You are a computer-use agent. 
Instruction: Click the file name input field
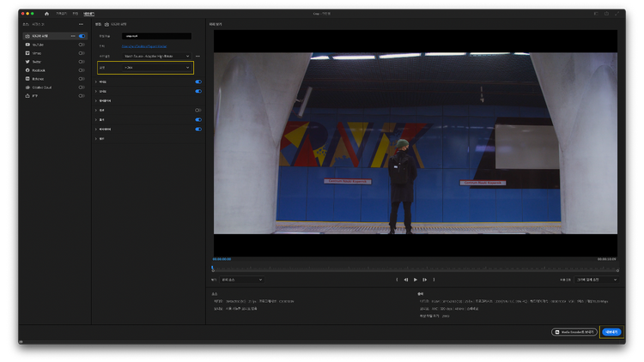(x=156, y=36)
